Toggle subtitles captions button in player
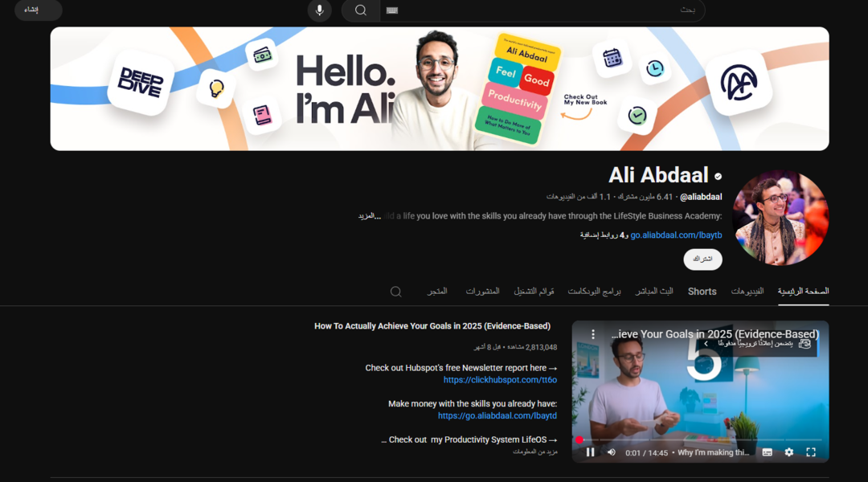868x482 pixels. (x=768, y=452)
